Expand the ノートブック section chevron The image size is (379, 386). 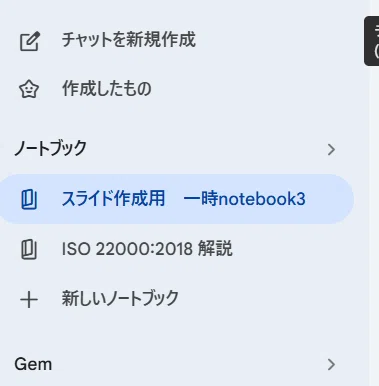coord(331,149)
